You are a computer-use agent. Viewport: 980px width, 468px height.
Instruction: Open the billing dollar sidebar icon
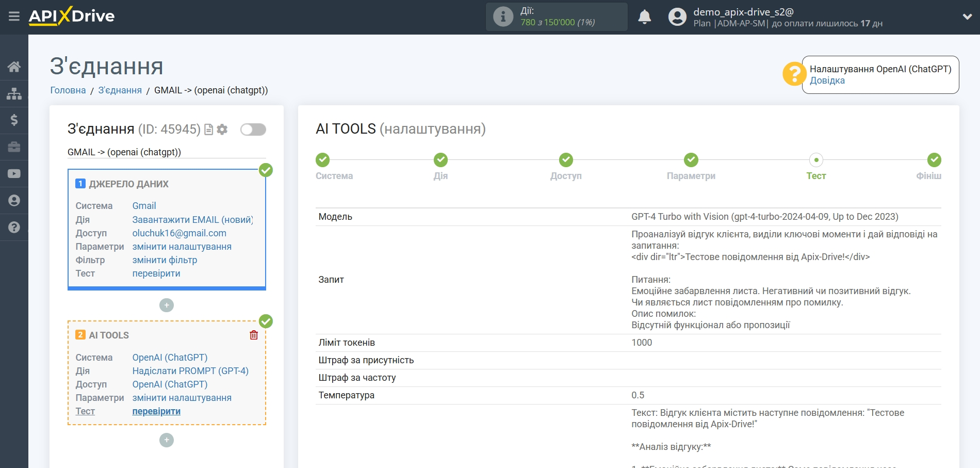[14, 120]
